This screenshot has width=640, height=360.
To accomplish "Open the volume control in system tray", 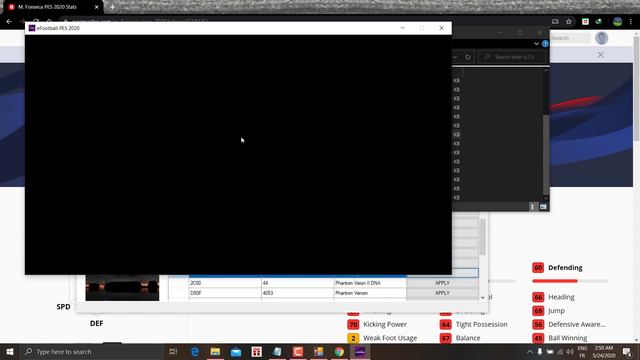I will (569, 351).
